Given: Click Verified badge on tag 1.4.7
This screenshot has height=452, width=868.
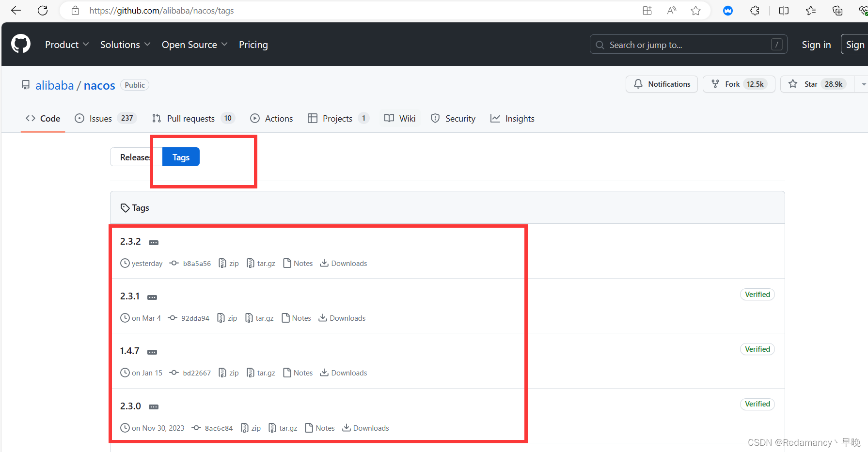Looking at the screenshot, I should pyautogui.click(x=757, y=349).
